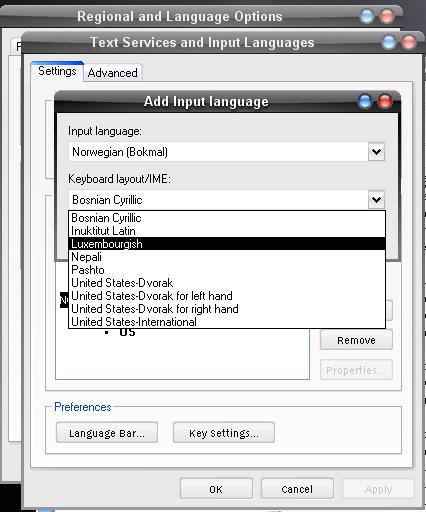The height and width of the screenshot is (512, 426).
Task: Click blue help button on Add Input language
Action: coord(365,101)
